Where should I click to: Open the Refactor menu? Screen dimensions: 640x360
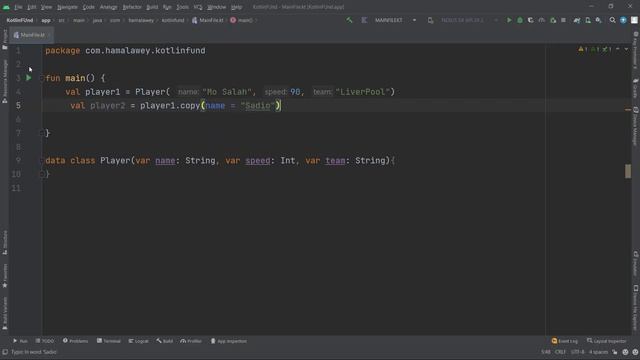(132, 7)
